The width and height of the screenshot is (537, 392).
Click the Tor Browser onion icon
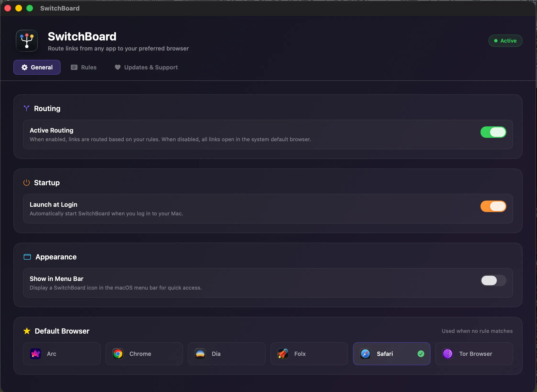448,354
